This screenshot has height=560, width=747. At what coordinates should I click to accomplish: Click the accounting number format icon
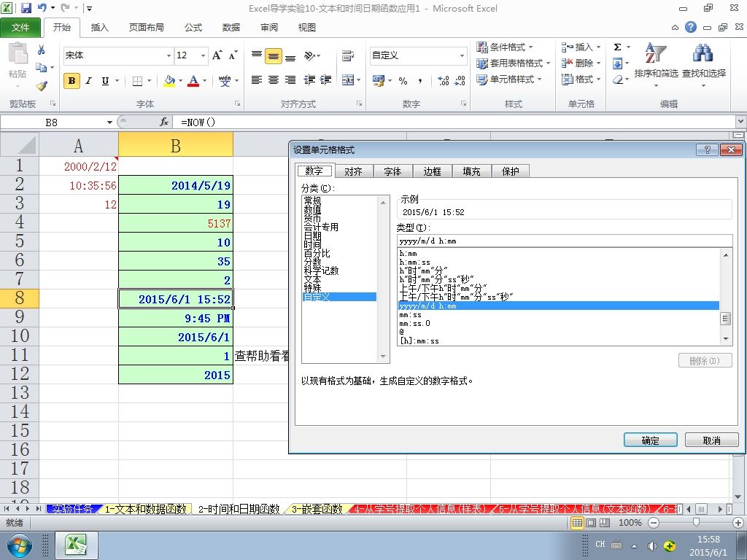click(x=379, y=80)
